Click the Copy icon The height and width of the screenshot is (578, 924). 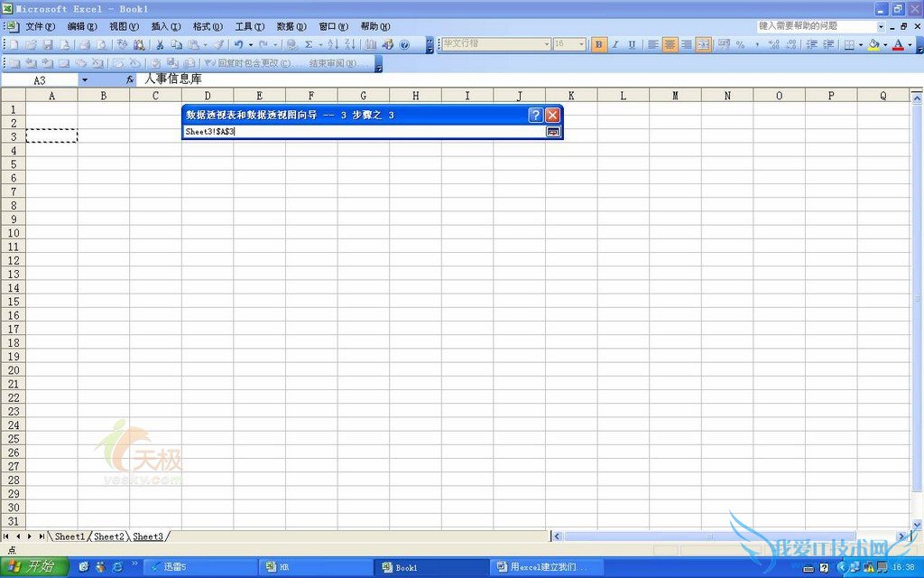click(176, 45)
